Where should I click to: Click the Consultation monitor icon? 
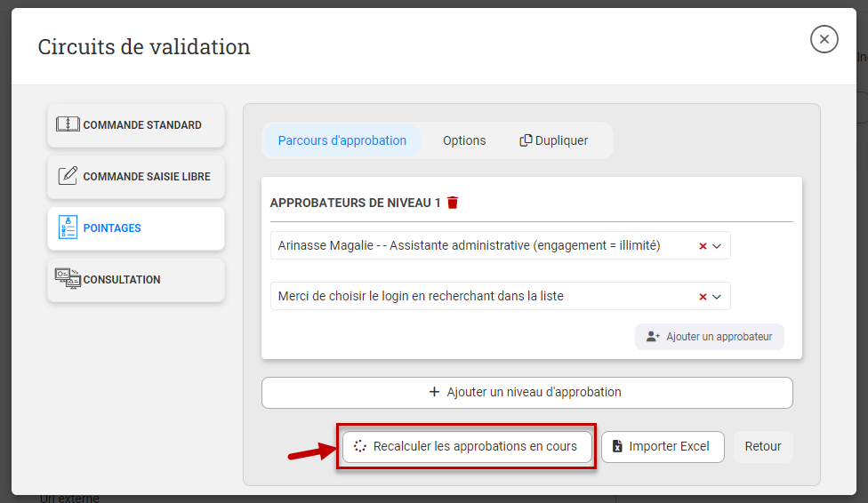click(x=68, y=278)
